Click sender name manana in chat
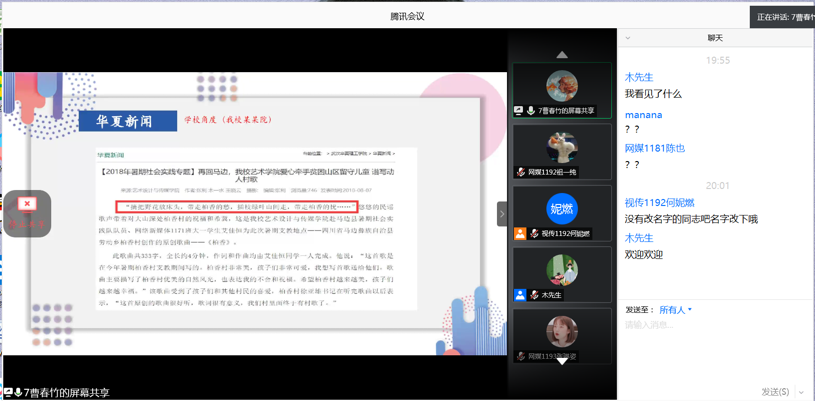Image resolution: width=815 pixels, height=401 pixels. [643, 115]
